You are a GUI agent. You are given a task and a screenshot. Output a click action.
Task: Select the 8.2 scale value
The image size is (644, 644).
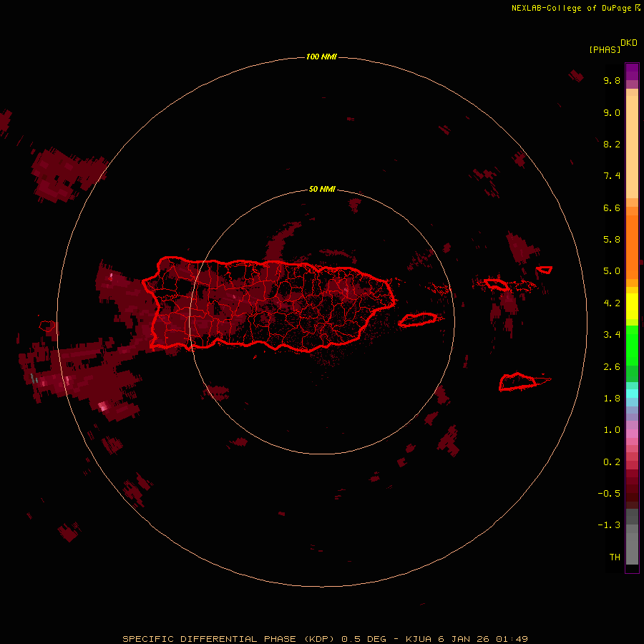pos(612,144)
